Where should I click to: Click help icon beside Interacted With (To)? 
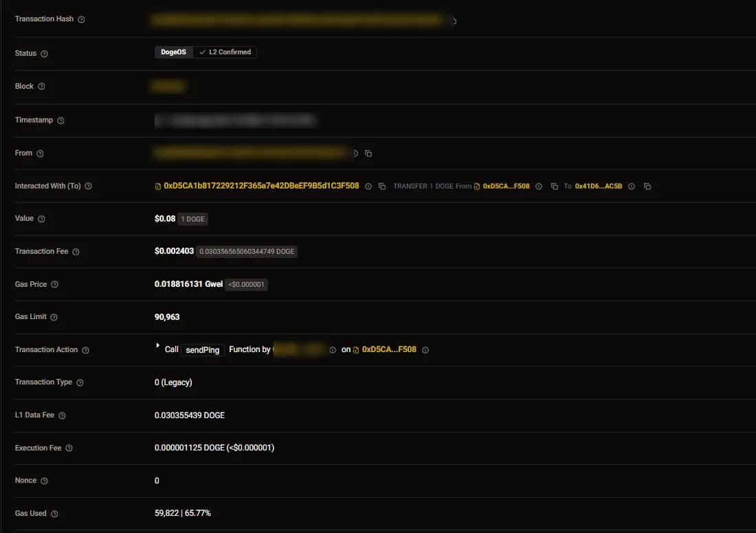point(88,186)
